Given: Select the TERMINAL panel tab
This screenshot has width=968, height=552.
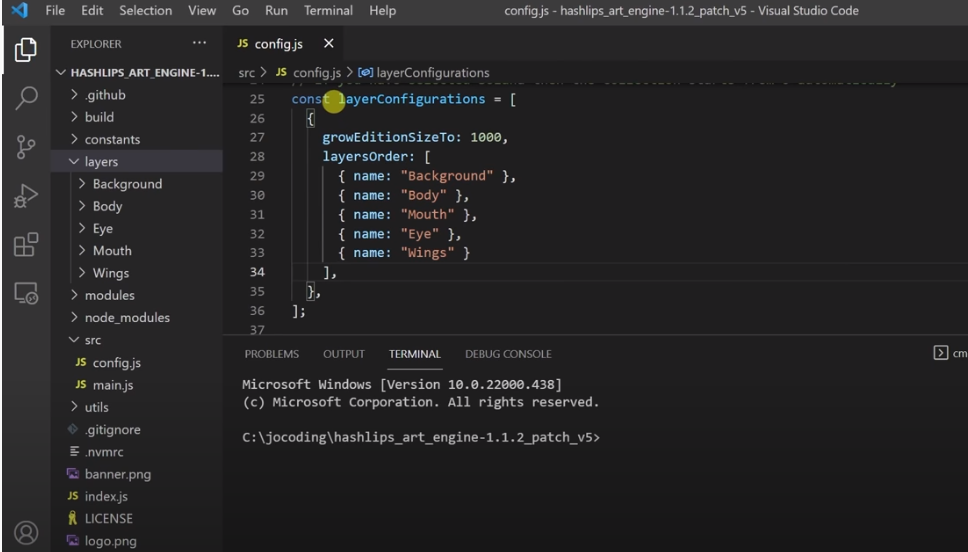Looking at the screenshot, I should coord(415,354).
